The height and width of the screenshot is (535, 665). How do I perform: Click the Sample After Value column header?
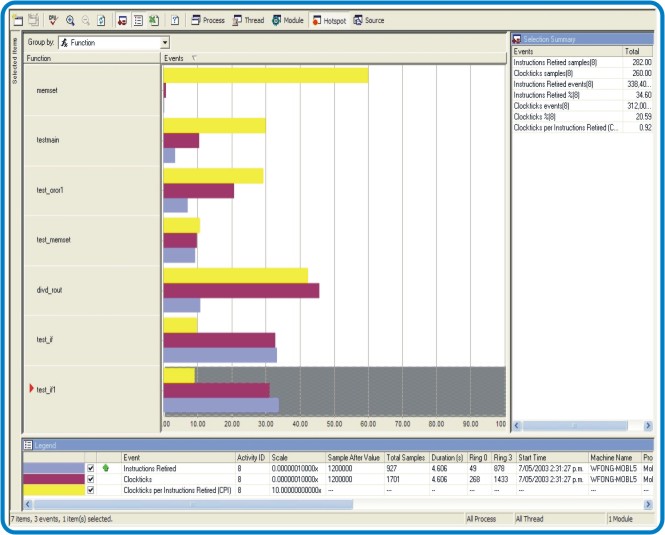pos(354,457)
